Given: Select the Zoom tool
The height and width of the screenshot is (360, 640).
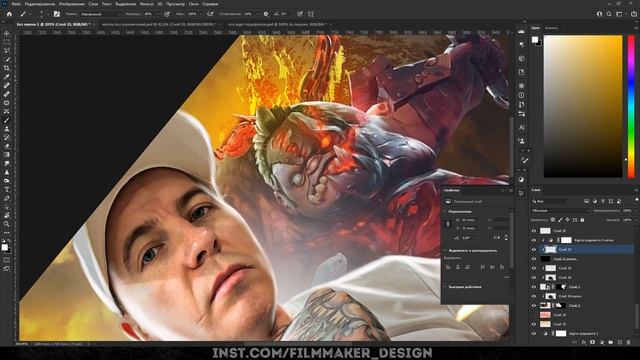Looking at the screenshot, I should (7, 224).
